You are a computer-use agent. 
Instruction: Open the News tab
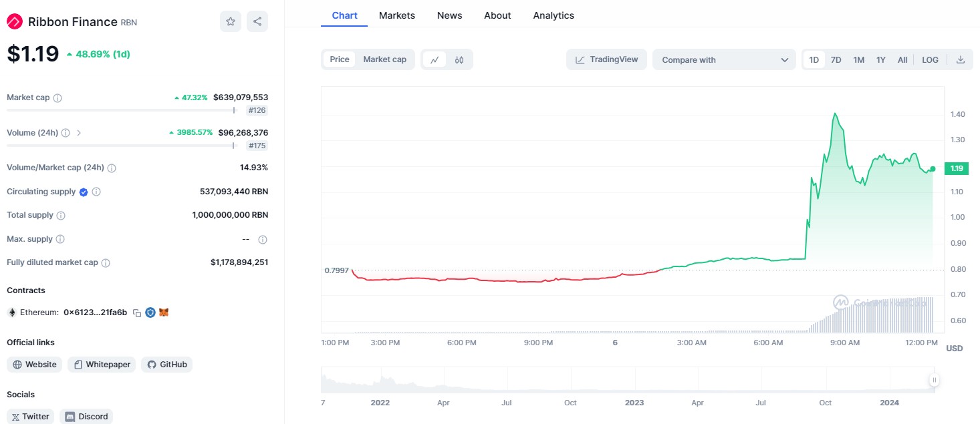[450, 15]
